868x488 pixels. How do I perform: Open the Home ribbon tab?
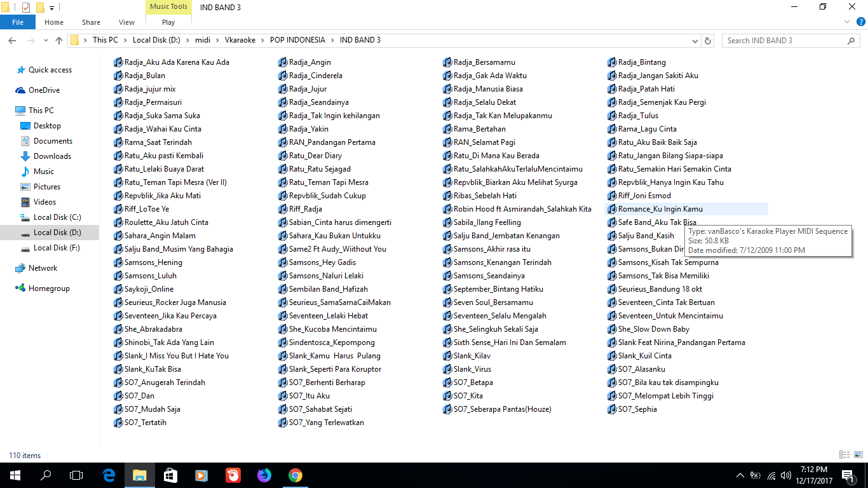[54, 22]
